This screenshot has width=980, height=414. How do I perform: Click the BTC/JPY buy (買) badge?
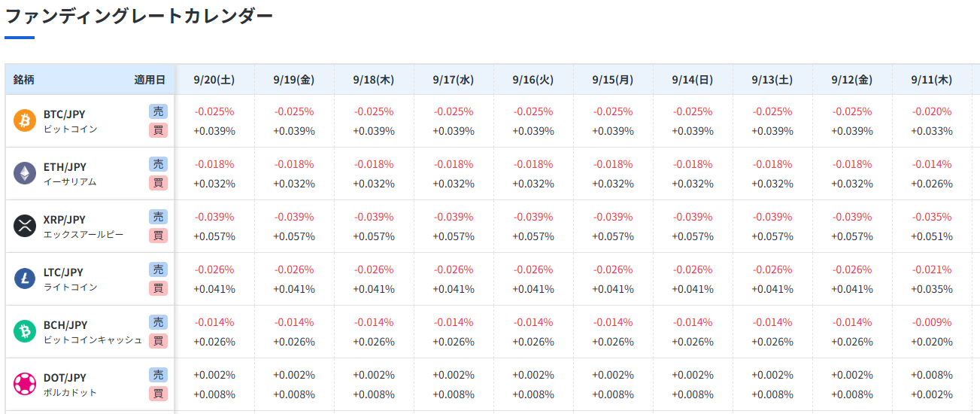[158, 130]
